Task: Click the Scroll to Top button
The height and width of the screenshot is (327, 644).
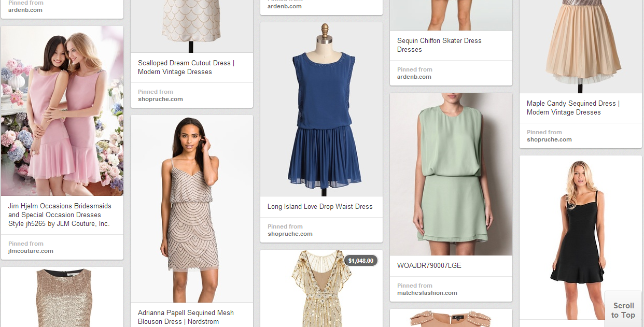Action: click(x=623, y=310)
